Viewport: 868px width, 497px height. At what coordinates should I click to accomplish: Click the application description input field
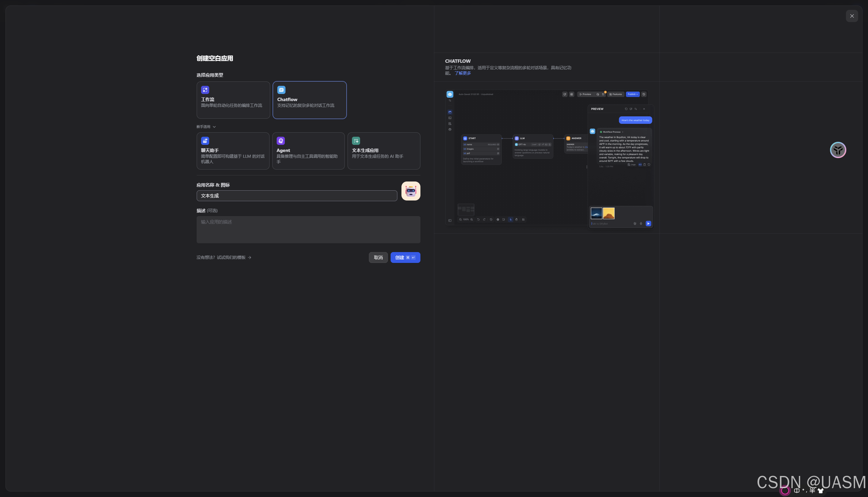tap(308, 229)
